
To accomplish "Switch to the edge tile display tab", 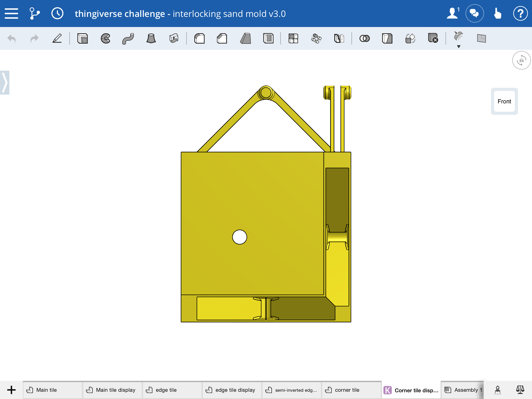I will point(232,390).
